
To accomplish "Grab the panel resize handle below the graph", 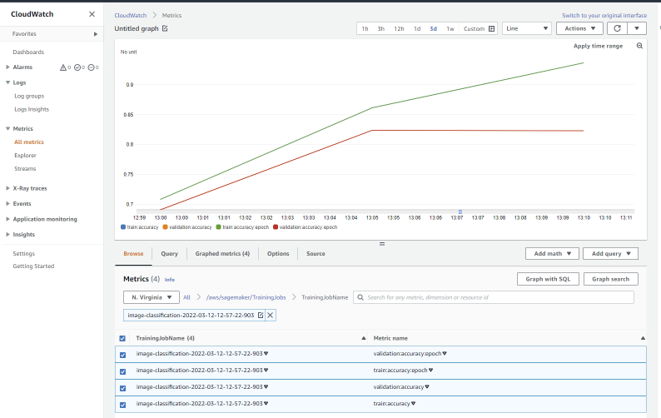I will [382, 244].
